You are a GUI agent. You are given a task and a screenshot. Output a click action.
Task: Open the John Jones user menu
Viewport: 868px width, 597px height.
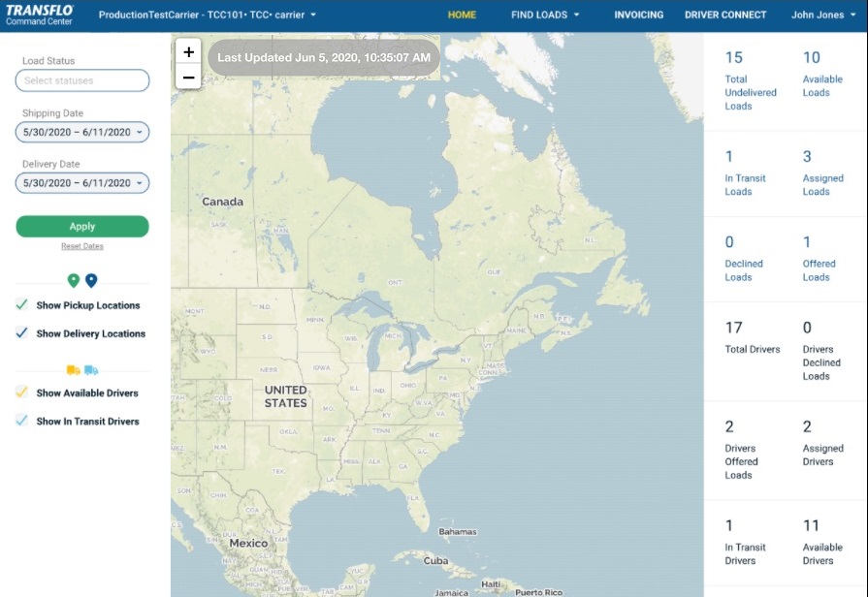tap(824, 15)
